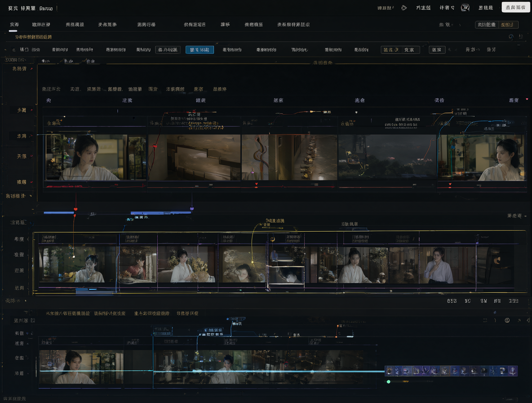
Task: Click the white button in the top bar
Action: pos(515,7)
